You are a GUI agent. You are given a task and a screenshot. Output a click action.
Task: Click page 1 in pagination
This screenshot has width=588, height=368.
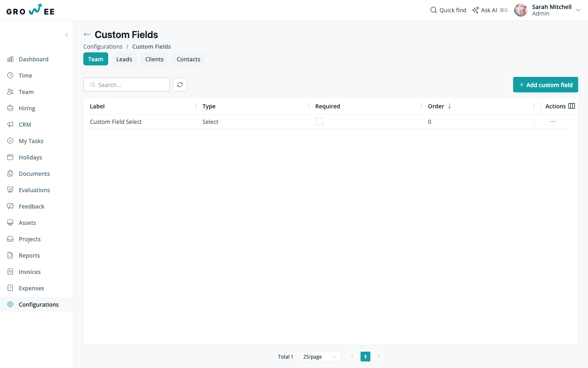point(365,357)
